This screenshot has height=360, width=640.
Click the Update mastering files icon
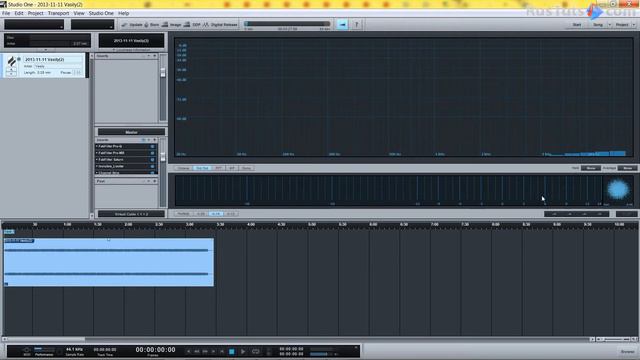[x=124, y=25]
